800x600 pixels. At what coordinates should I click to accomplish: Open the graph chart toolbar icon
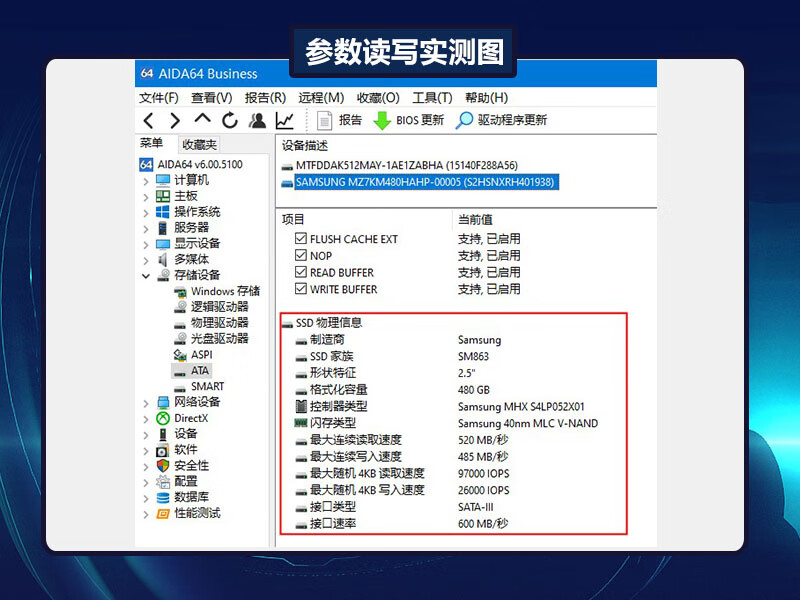(285, 120)
